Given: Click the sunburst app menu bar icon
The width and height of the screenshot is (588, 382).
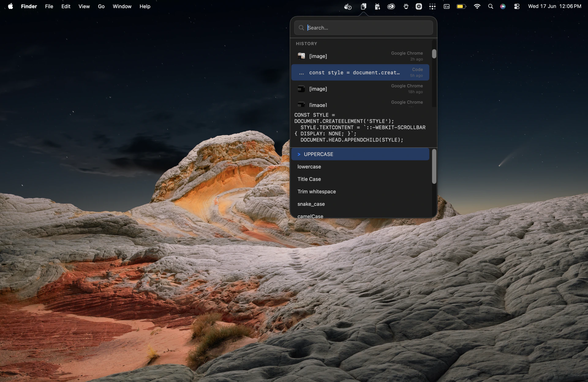Looking at the screenshot, I should [419, 6].
